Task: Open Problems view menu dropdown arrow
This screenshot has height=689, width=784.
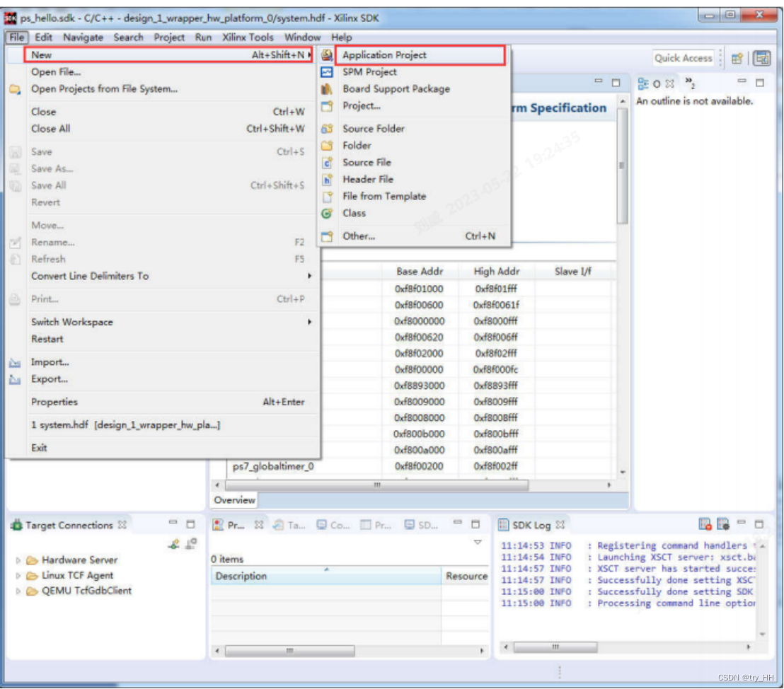Action: (478, 543)
